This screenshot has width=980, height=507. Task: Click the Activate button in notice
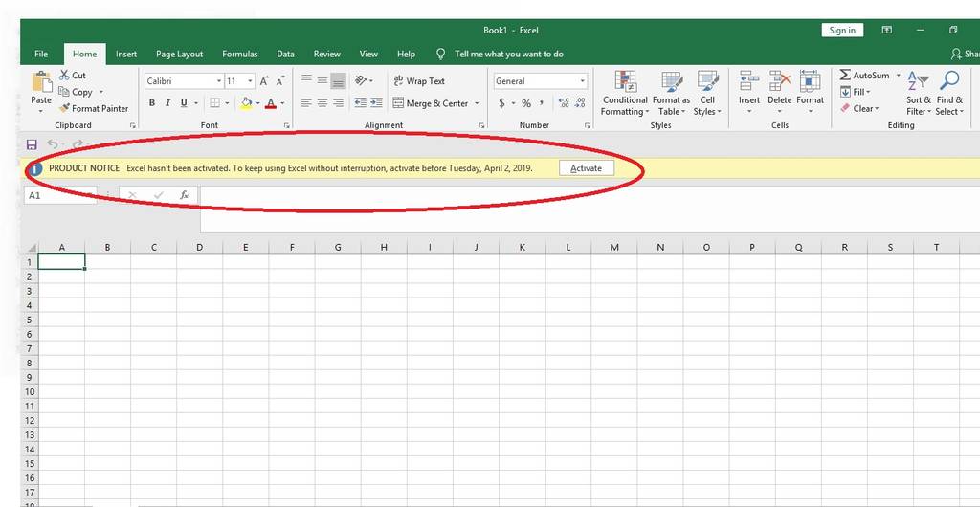click(587, 168)
